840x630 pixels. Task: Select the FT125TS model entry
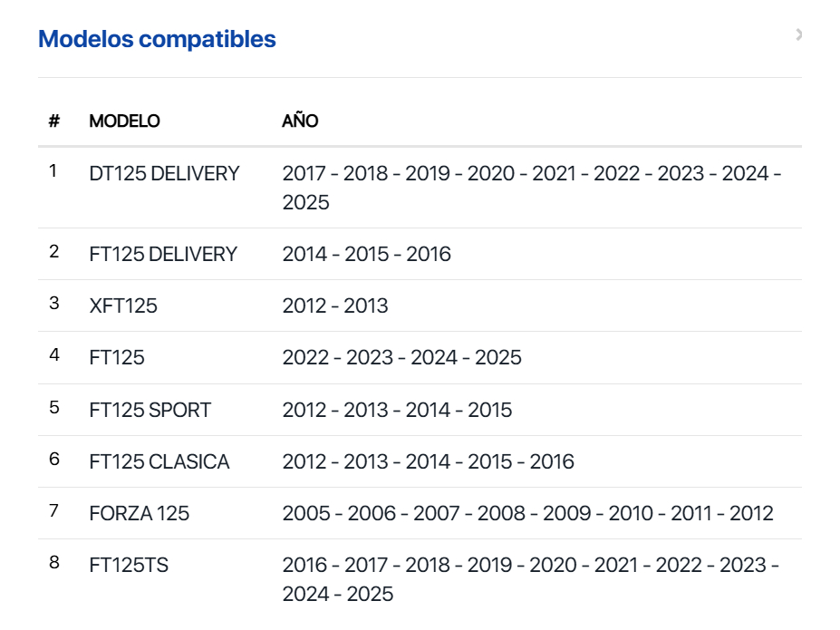pos(129,565)
